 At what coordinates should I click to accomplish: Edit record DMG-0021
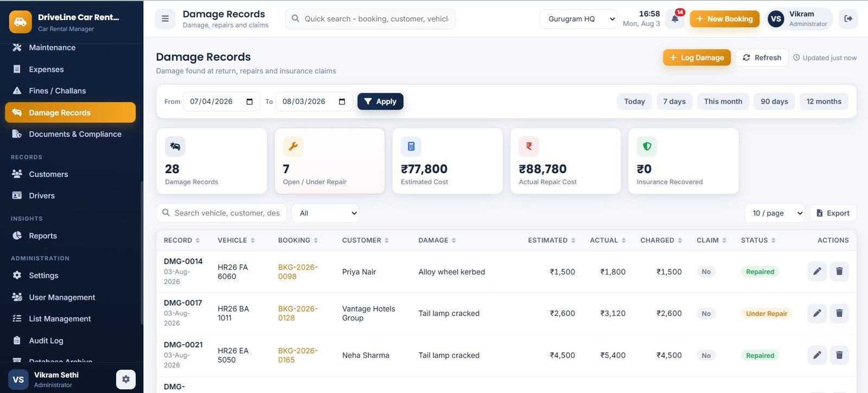coord(817,355)
